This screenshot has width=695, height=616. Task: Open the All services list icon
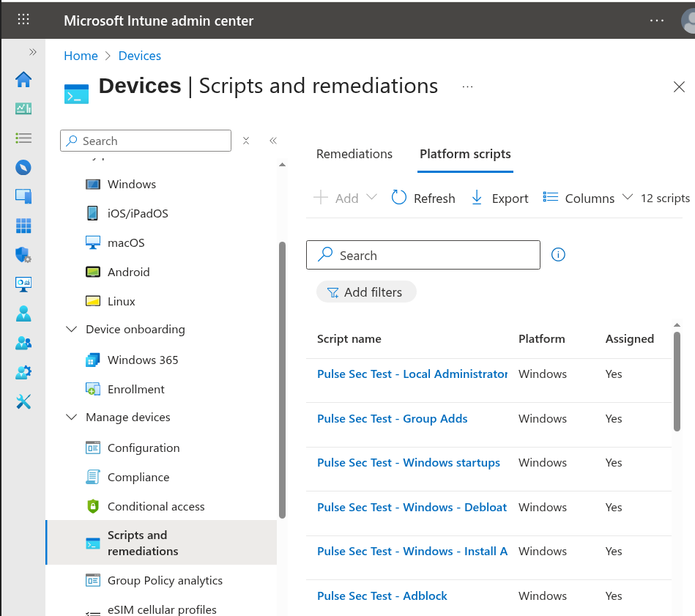pos(23,138)
